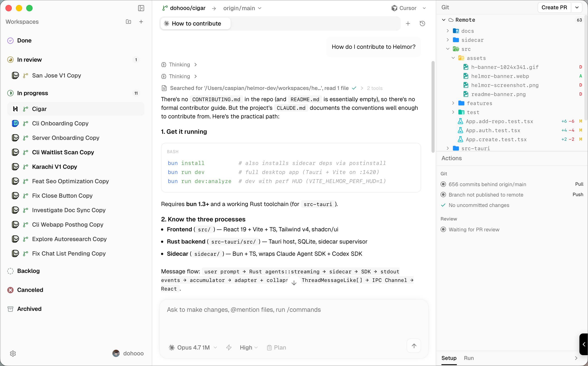Click the Create PR button

click(x=554, y=7)
